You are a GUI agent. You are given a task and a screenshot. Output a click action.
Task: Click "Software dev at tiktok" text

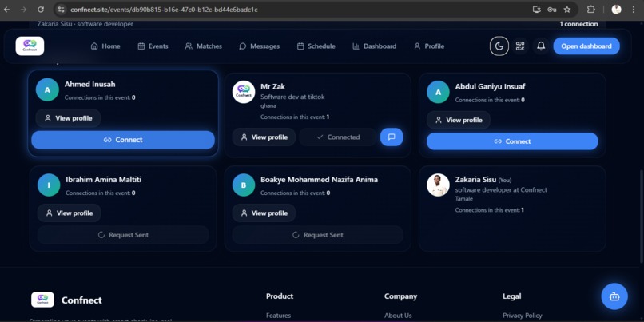pos(292,97)
